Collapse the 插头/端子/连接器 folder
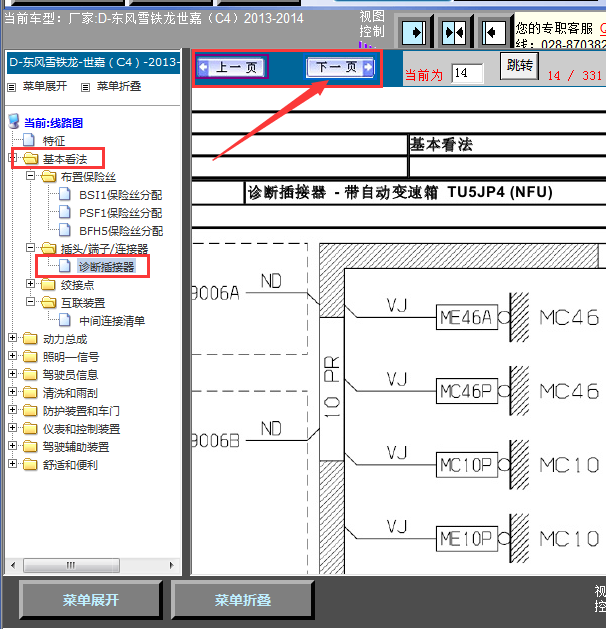 click(x=30, y=248)
